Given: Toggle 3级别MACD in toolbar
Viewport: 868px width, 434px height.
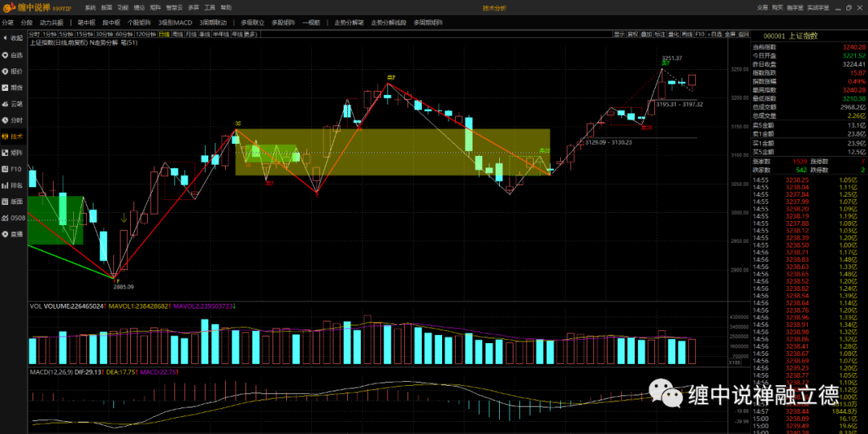Looking at the screenshot, I should [175, 23].
